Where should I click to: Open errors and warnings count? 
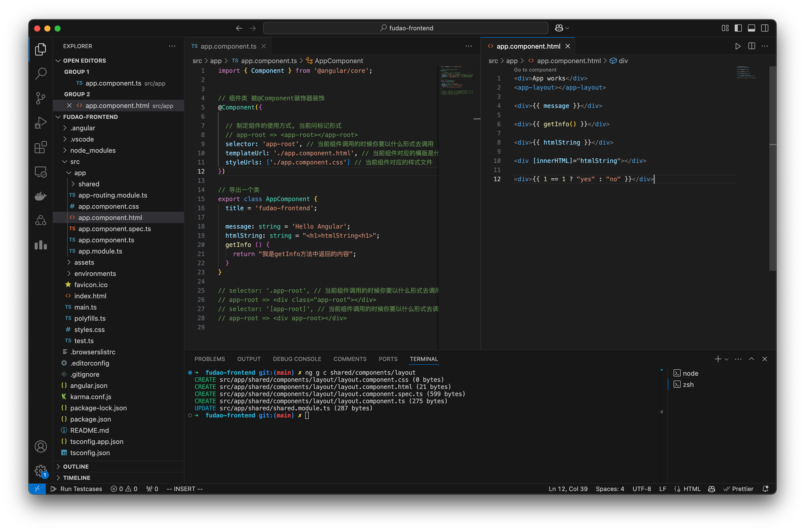pyautogui.click(x=124, y=488)
